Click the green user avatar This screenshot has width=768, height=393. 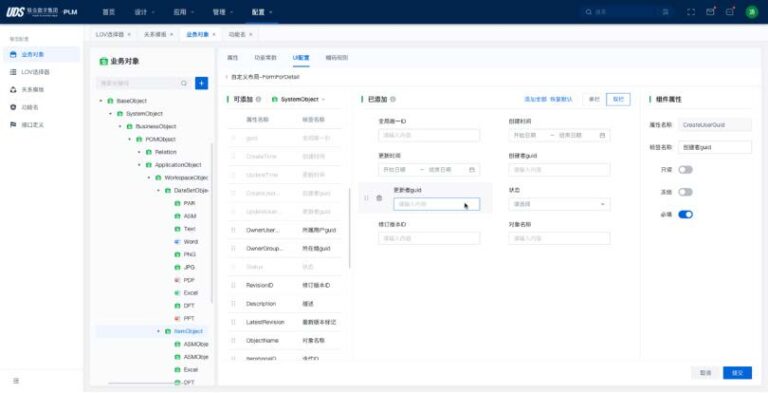pos(751,12)
